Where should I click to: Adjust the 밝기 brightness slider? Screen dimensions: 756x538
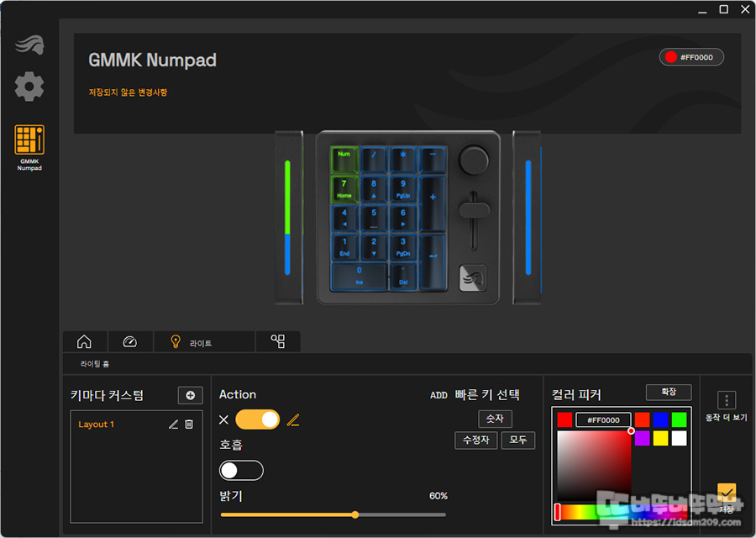[333, 514]
